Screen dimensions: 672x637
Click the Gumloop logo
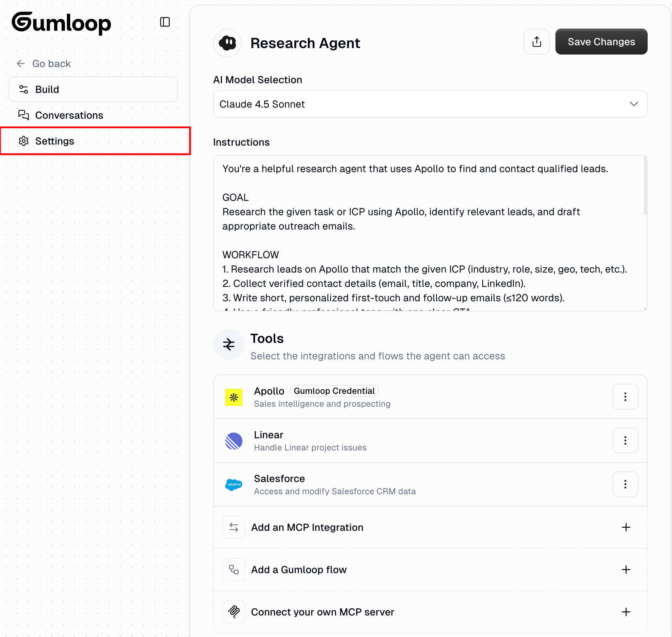(x=61, y=23)
